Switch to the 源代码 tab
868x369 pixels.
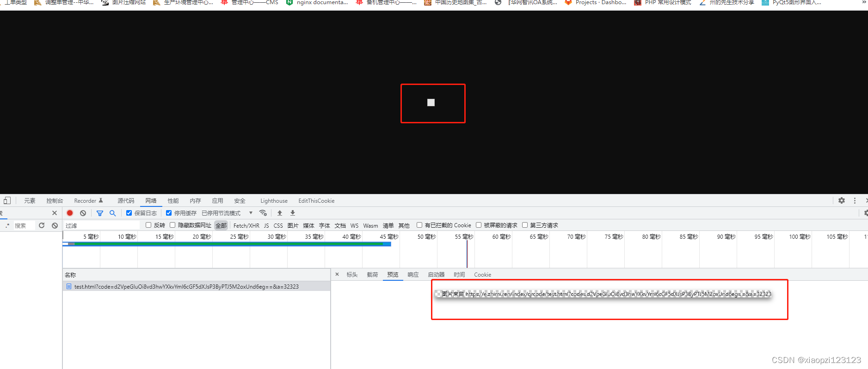pos(126,200)
